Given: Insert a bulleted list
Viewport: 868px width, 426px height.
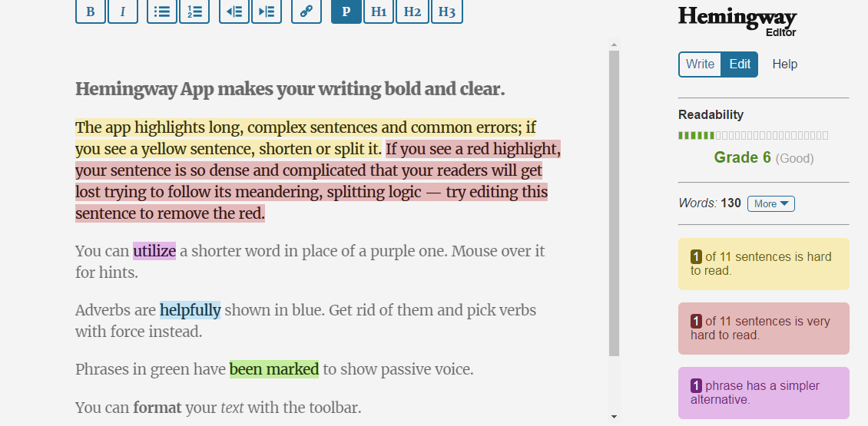Looking at the screenshot, I should click(161, 12).
